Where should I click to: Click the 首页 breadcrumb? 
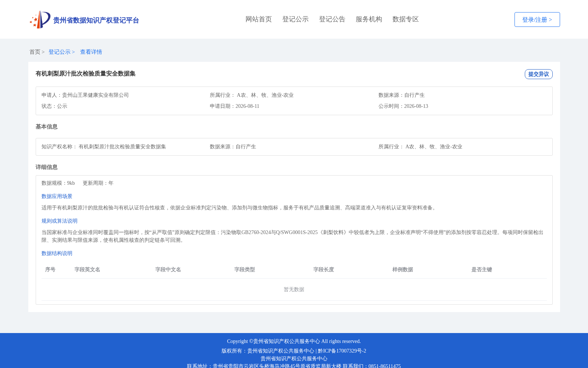pos(35,52)
